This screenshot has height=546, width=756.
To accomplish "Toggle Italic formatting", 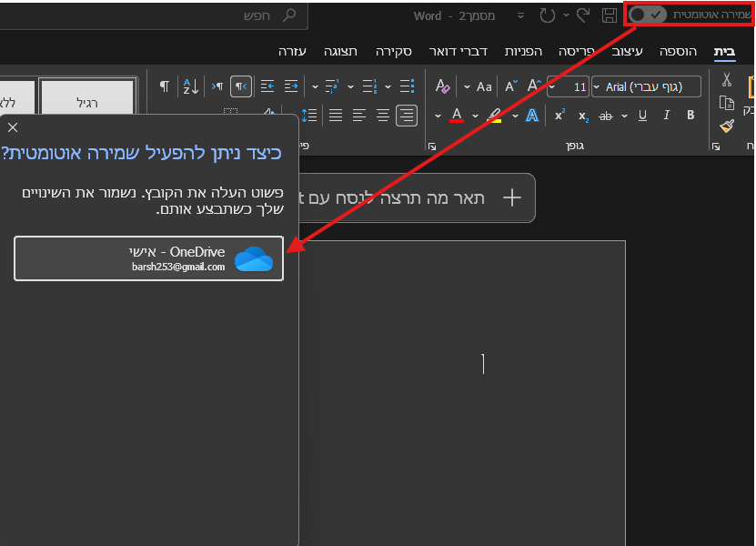I will coord(666,116).
